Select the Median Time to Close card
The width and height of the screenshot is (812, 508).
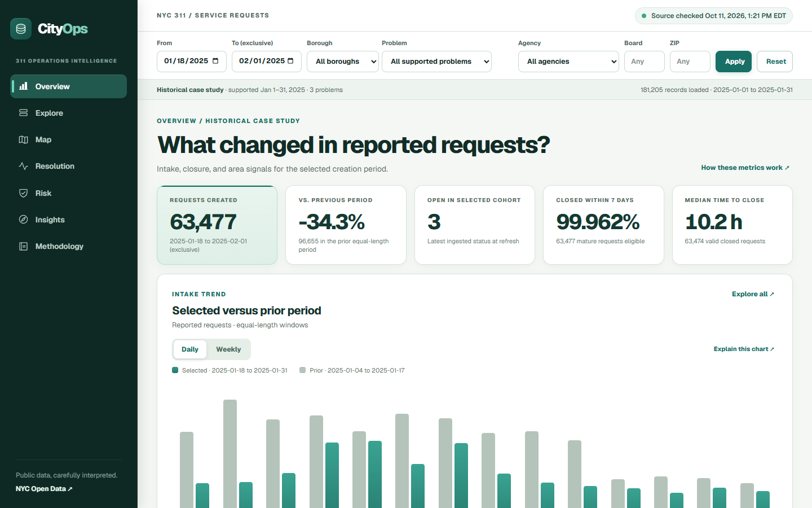(732, 225)
